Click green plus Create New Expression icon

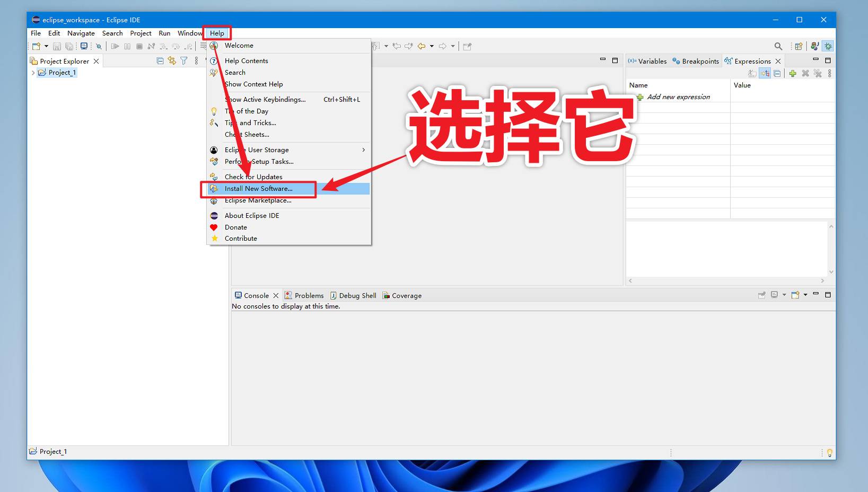point(793,74)
